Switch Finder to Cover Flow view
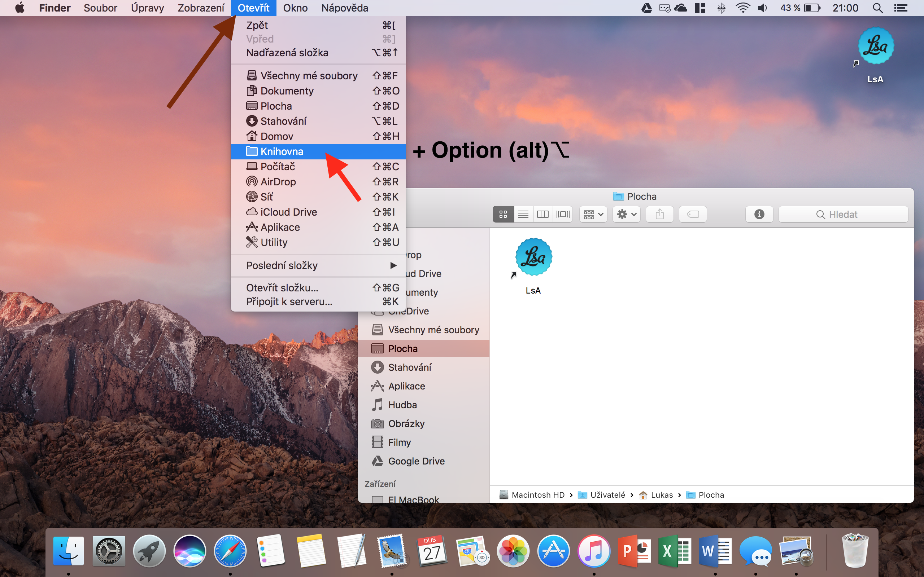 563,215
